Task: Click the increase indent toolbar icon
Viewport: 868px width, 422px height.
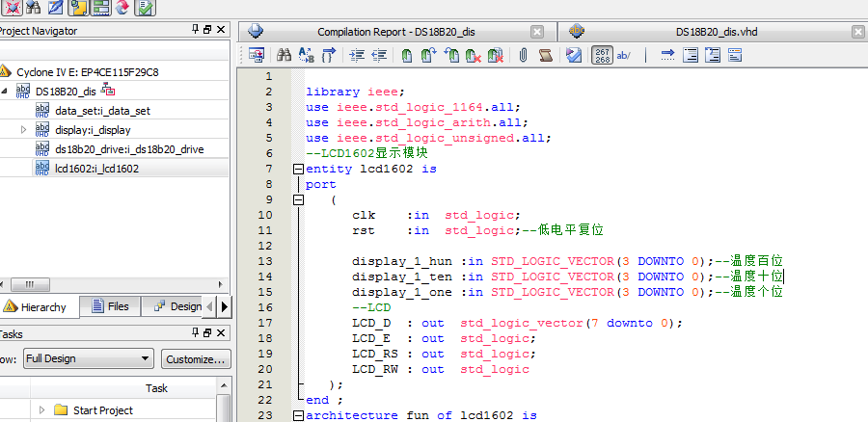Action: coord(356,55)
